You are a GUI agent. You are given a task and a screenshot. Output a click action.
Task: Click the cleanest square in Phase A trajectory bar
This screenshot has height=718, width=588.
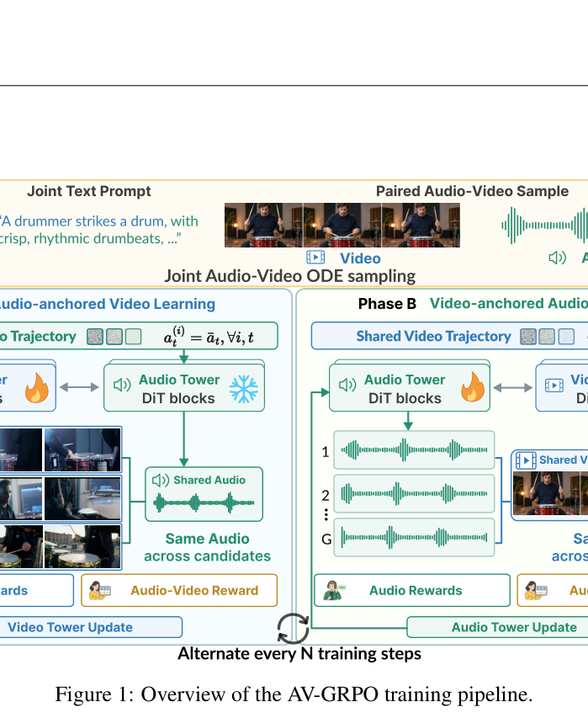tap(134, 337)
